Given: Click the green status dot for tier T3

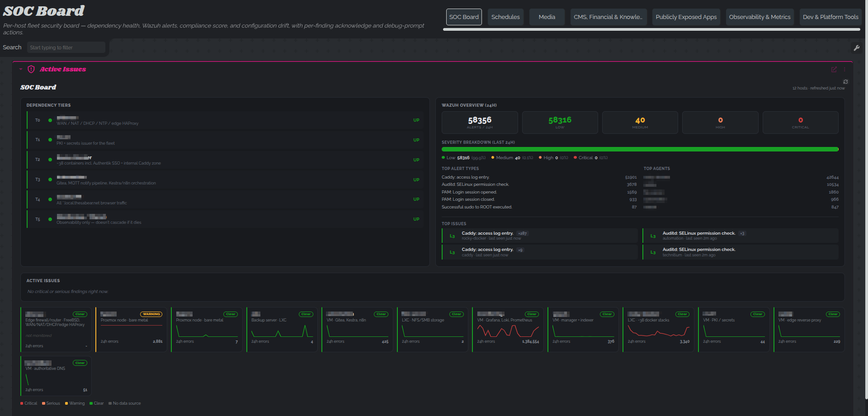Looking at the screenshot, I should coord(50,180).
